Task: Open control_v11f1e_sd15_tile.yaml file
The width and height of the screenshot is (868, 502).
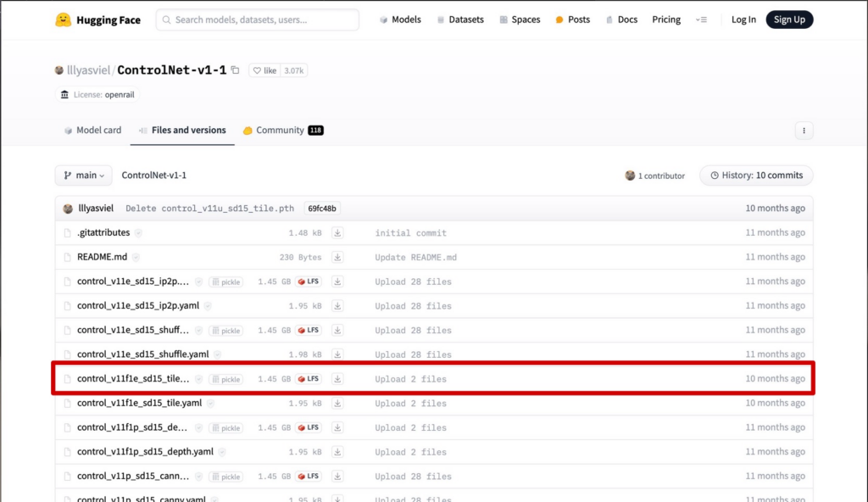Action: click(x=140, y=404)
